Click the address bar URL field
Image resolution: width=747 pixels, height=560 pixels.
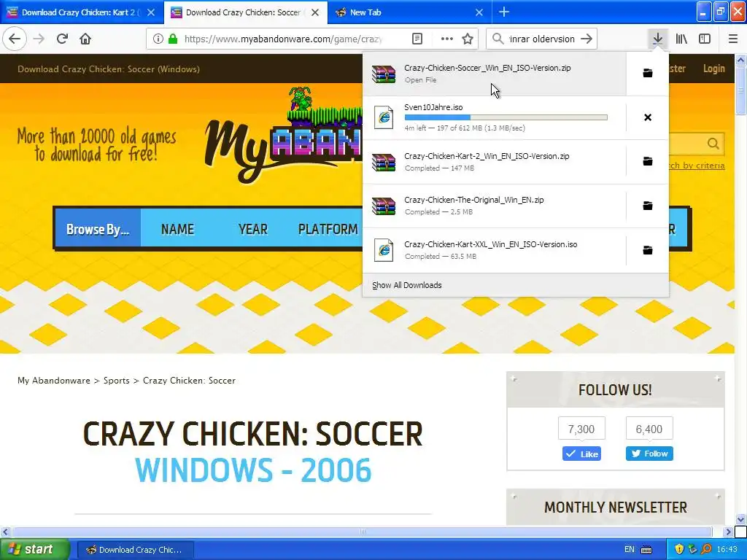pos(283,39)
